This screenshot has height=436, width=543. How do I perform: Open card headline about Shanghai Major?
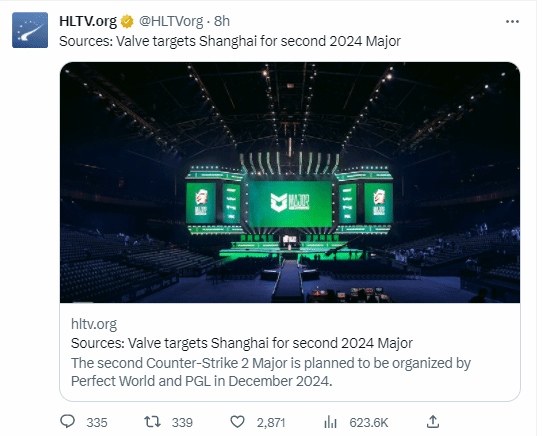click(242, 343)
